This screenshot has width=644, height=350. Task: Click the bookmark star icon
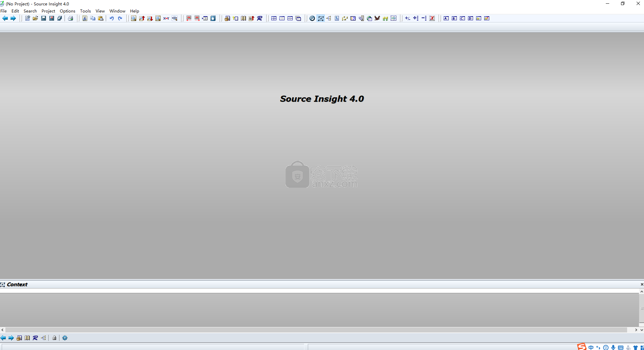213,18
